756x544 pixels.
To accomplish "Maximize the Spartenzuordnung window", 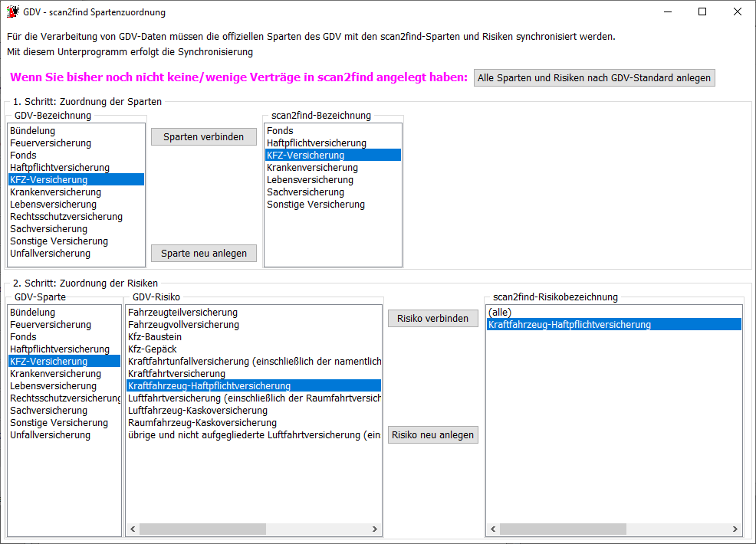I will tap(702, 11).
